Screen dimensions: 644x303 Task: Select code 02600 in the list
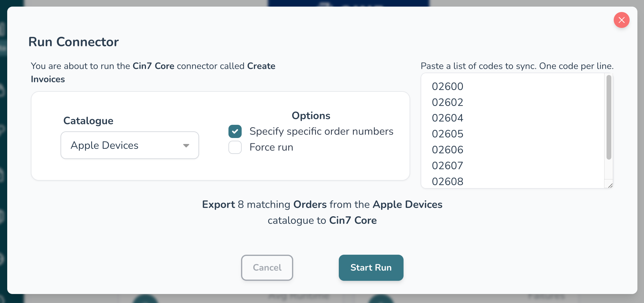coord(447,86)
